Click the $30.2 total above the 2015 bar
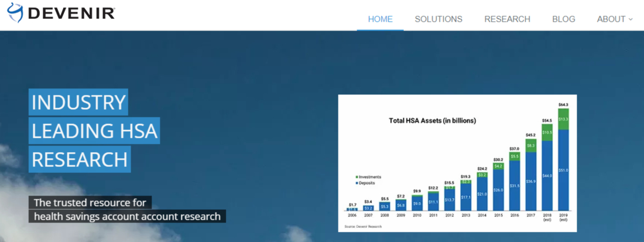Screen dimensions: 644x242 [498, 159]
